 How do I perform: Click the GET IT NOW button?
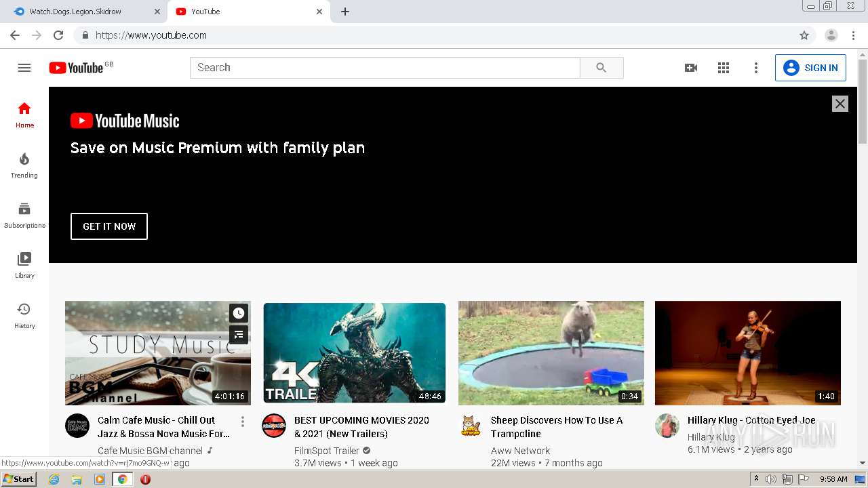[109, 226]
